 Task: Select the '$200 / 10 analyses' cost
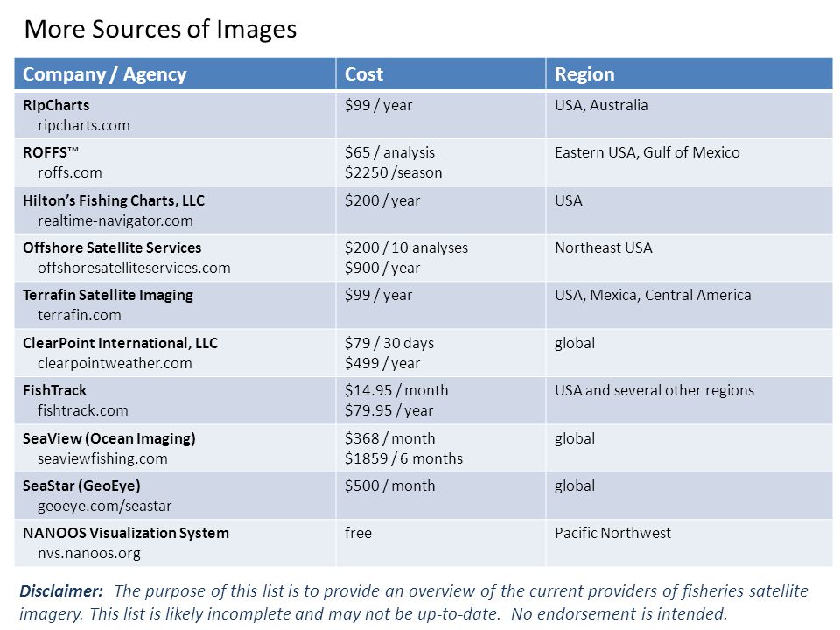click(x=406, y=248)
